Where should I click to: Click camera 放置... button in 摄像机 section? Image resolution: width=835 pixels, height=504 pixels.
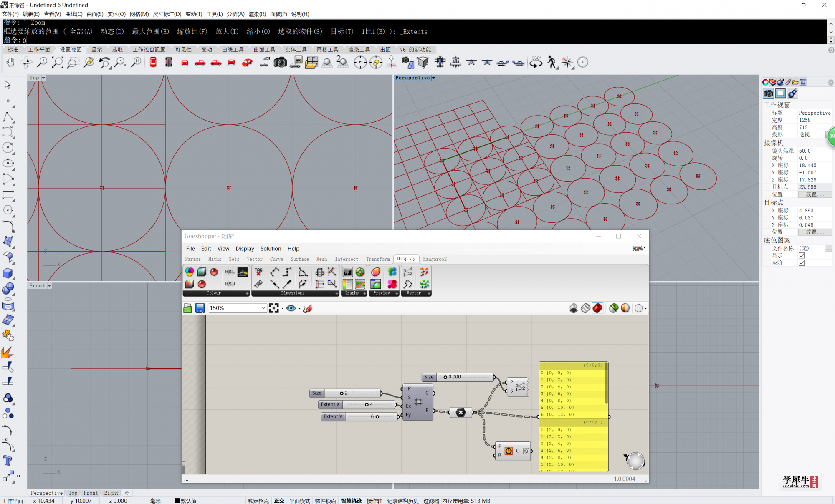815,194
